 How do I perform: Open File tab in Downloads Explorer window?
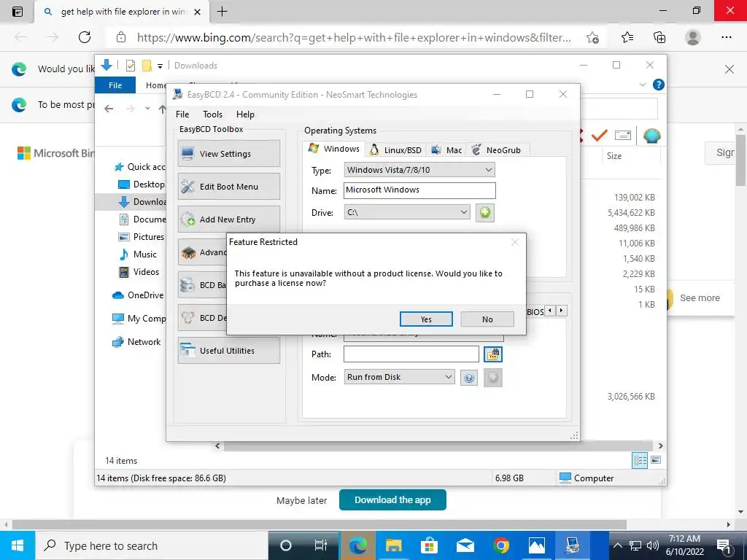tap(115, 85)
